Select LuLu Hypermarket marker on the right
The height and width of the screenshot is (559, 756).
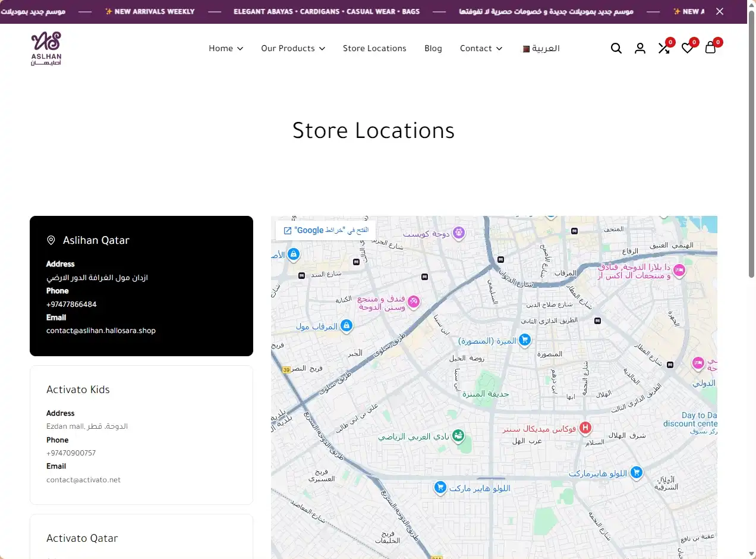pos(637,473)
